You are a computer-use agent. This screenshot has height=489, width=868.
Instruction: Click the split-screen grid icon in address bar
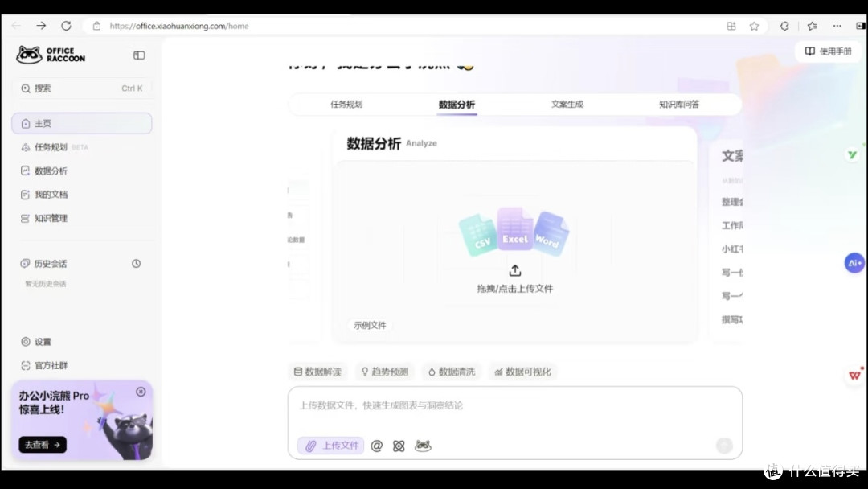pyautogui.click(x=731, y=26)
